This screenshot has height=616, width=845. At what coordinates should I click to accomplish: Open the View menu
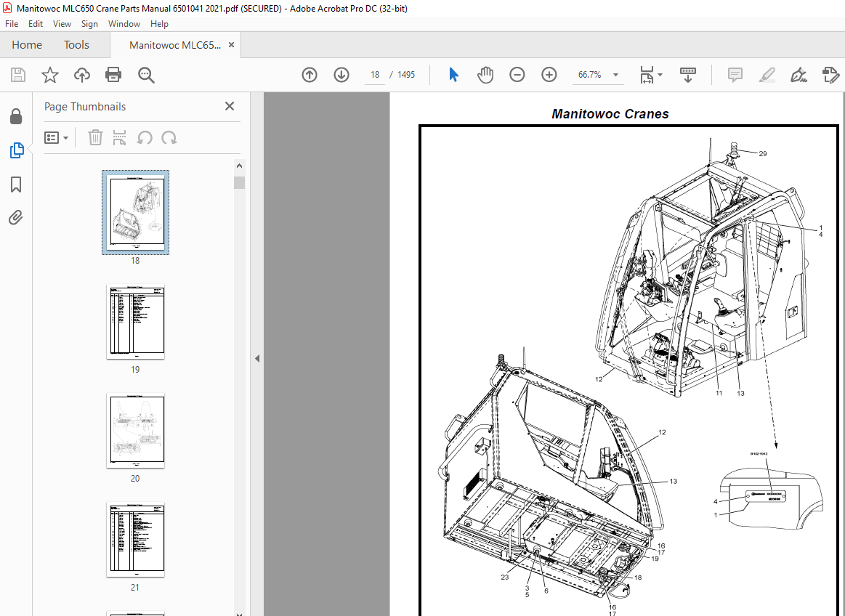click(x=62, y=24)
